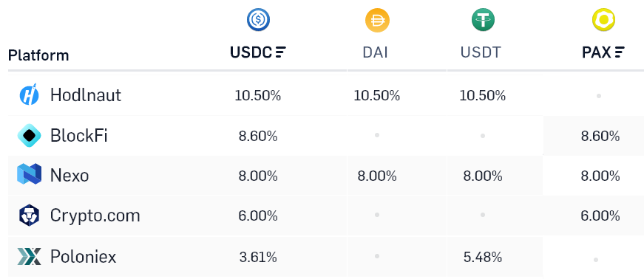Click the Crypto.com lion logo
644x279 pixels.
pyautogui.click(x=29, y=215)
